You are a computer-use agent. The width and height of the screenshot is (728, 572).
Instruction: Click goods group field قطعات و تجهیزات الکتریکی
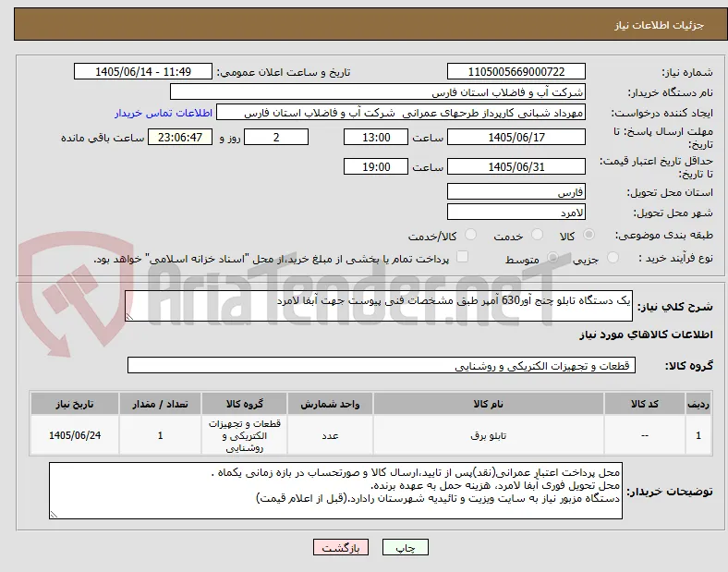(382, 365)
